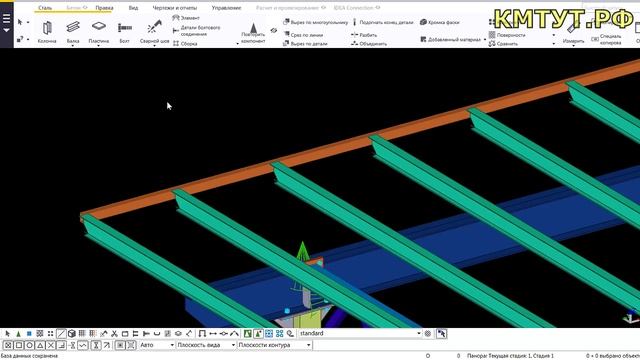Click the green cone work plane handle
Screen dimensions: 640x360
coord(302,252)
